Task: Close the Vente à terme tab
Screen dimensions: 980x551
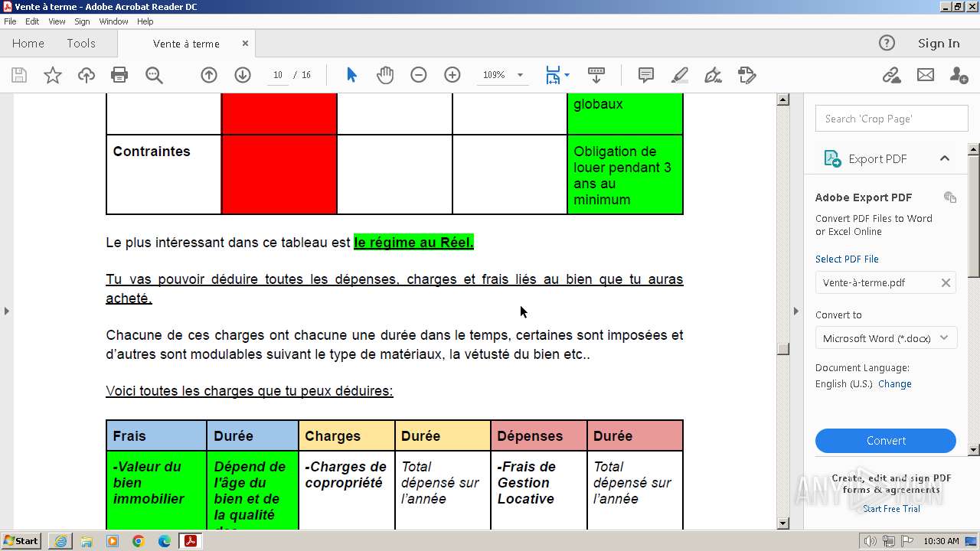Action: 245,44
